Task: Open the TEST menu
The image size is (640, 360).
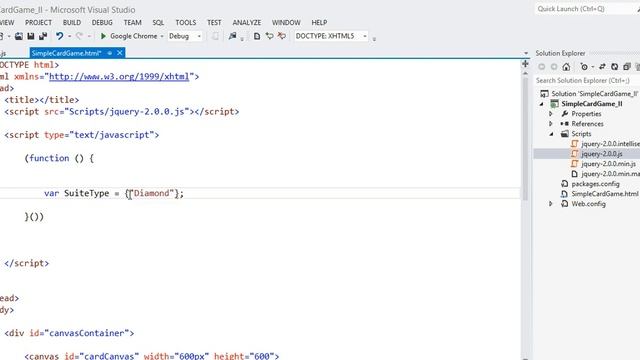Action: point(214,22)
